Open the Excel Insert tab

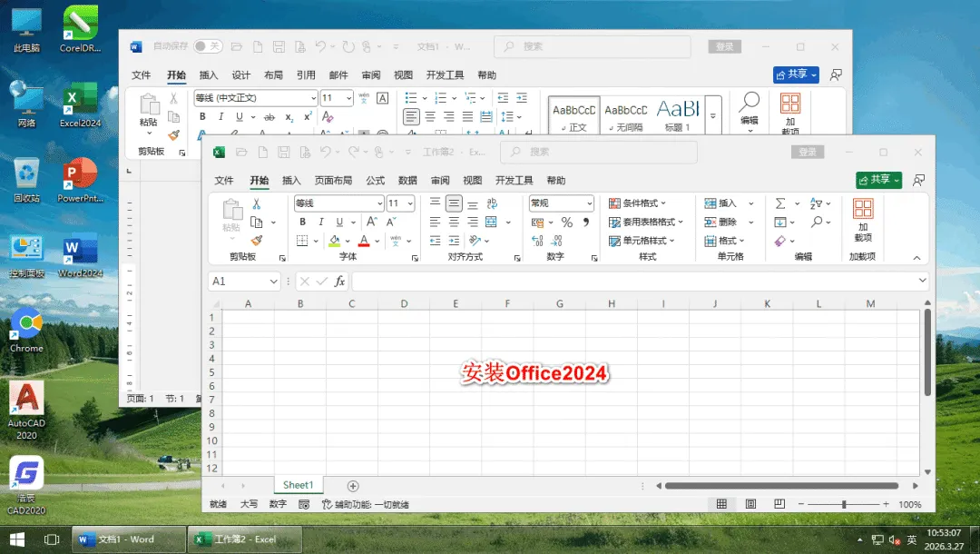291,180
